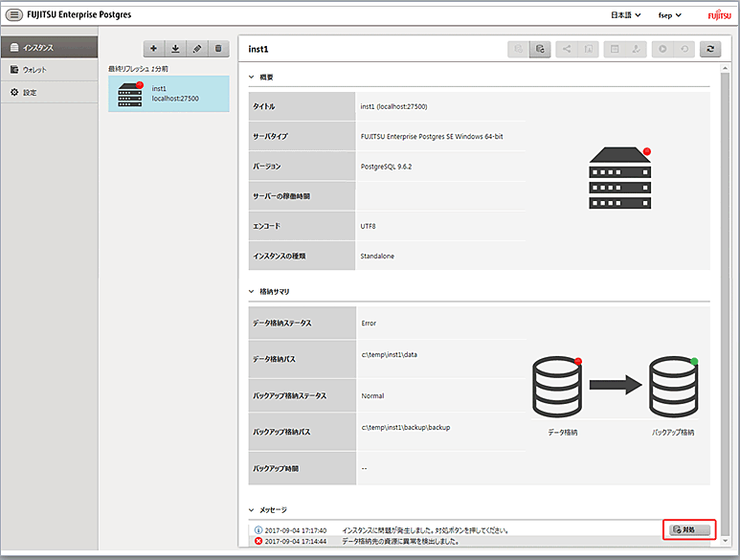
Task: Click the バージョン label cell
Action: [303, 166]
